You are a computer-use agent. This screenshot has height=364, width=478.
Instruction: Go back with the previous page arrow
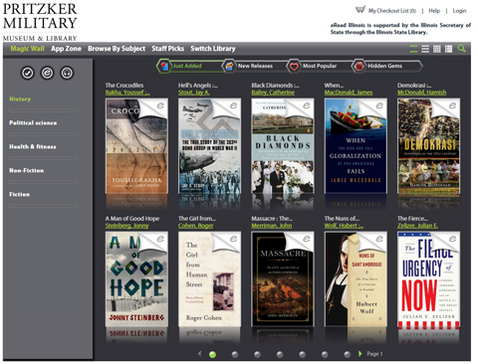[x=200, y=354]
